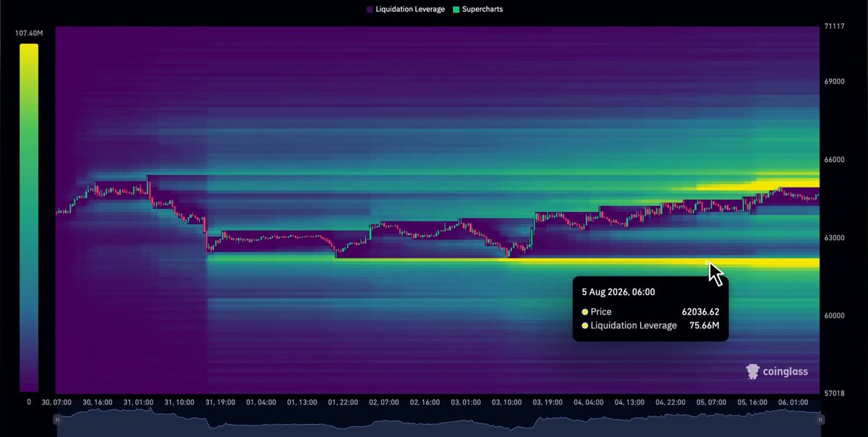
Task: Click the 107.40M color scale maximum label
Action: click(x=29, y=33)
